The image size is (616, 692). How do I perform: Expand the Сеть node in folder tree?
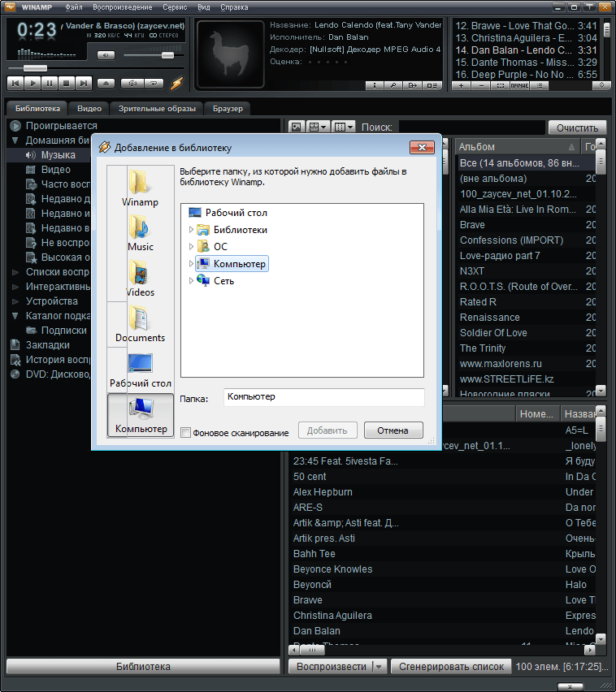pyautogui.click(x=191, y=280)
